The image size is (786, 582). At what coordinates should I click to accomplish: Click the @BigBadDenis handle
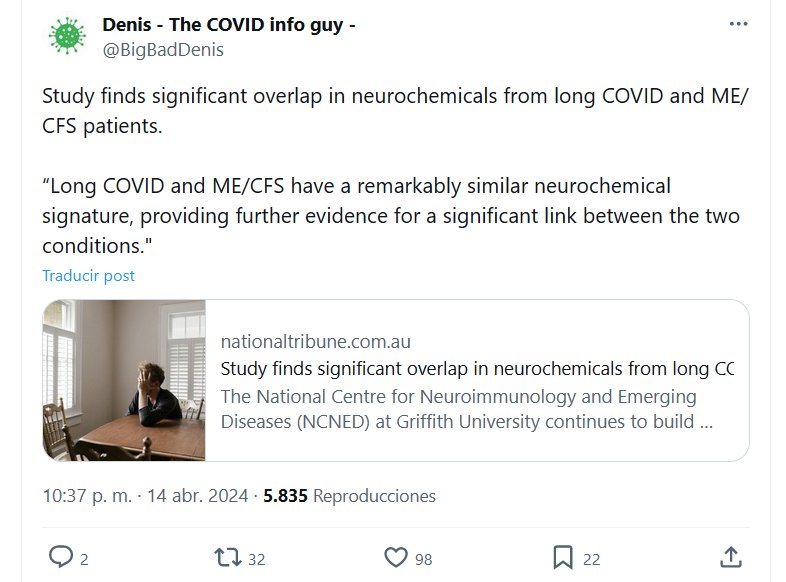click(x=163, y=49)
